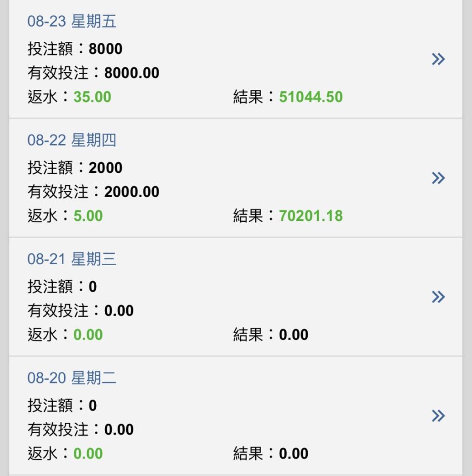Click valid bet value 2000.00
The image size is (472, 476).
pos(131,192)
